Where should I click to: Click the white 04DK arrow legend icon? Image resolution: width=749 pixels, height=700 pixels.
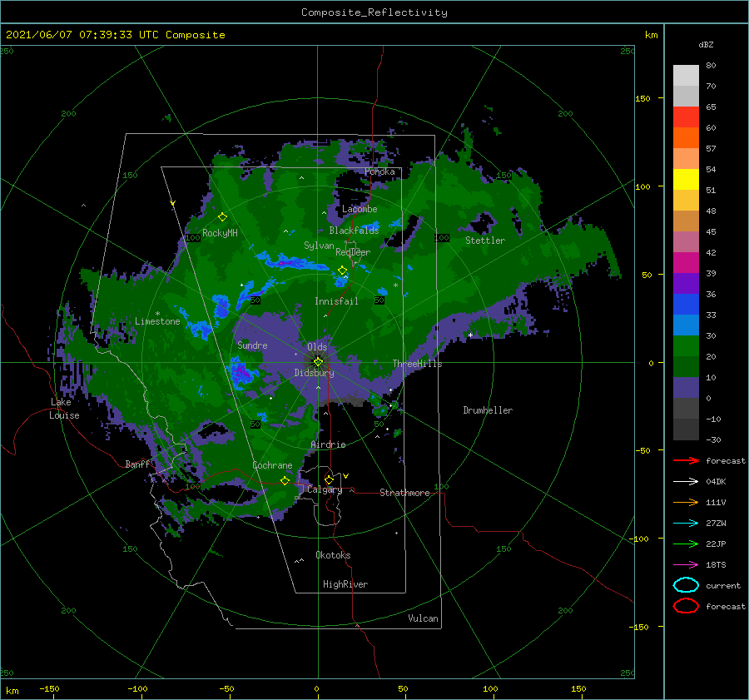pyautogui.click(x=686, y=481)
